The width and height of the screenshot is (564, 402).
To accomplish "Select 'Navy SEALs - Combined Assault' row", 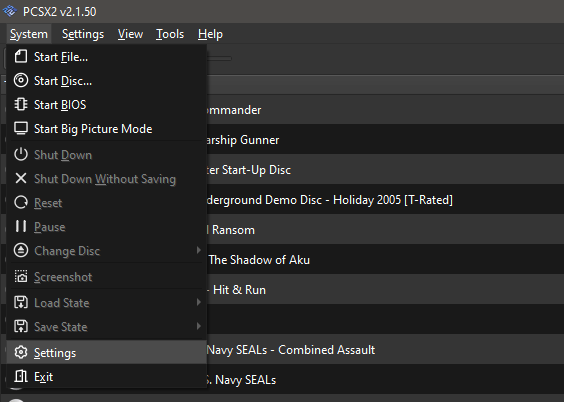I will pos(385,350).
